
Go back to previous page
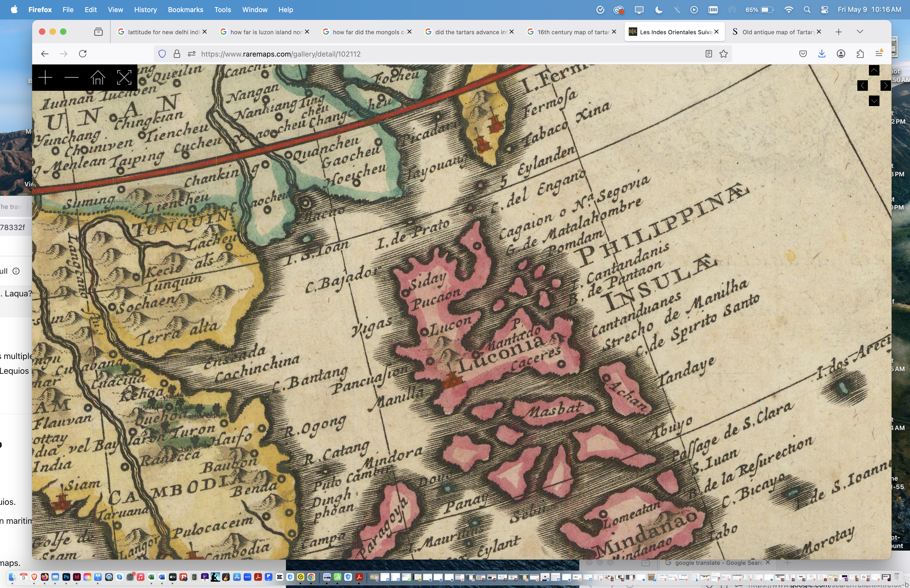click(x=45, y=54)
